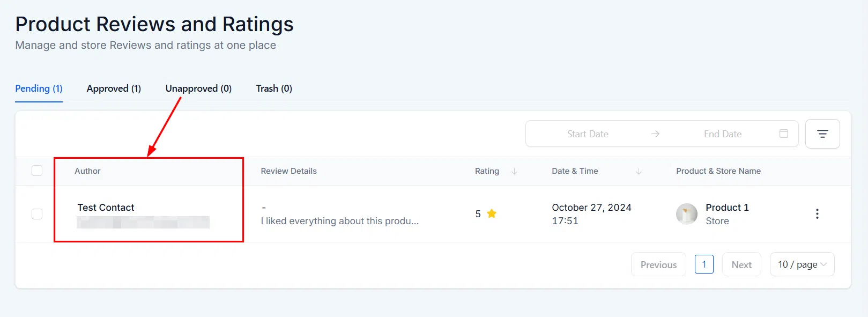This screenshot has width=868, height=317.
Task: Sort reviews by Date & Time arrow
Action: tap(639, 172)
